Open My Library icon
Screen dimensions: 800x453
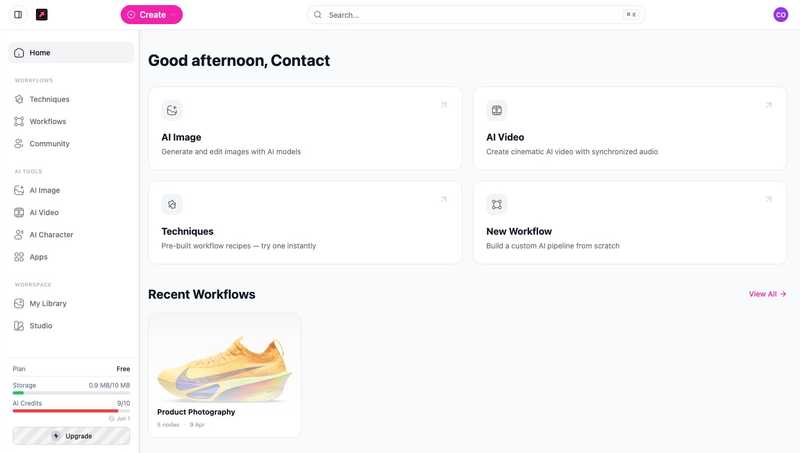tap(19, 304)
